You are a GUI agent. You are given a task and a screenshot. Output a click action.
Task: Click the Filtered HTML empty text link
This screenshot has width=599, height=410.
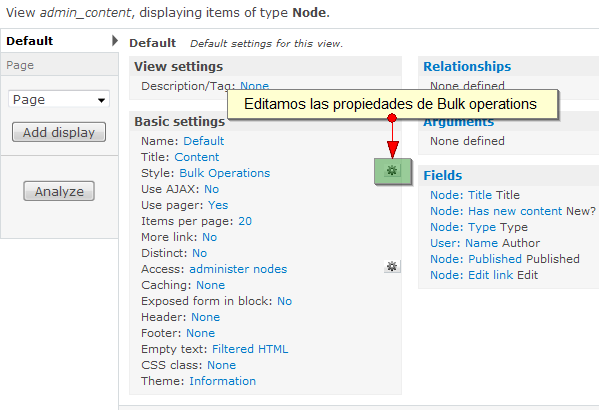point(250,349)
